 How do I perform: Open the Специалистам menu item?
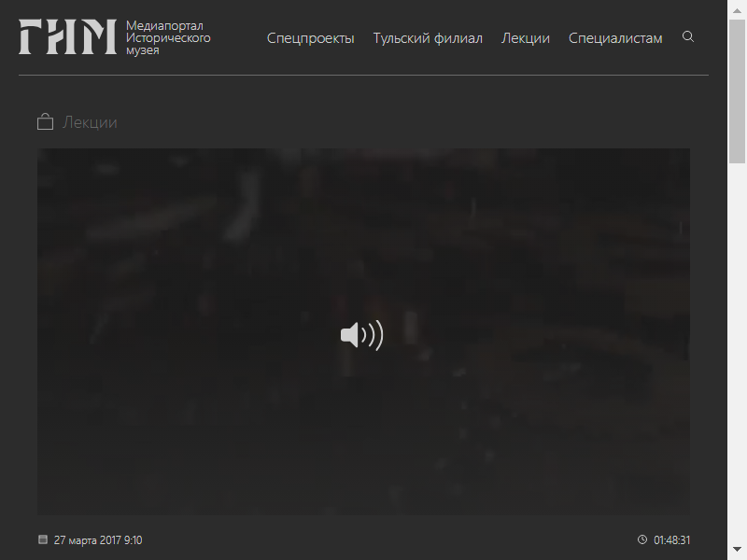(x=615, y=38)
